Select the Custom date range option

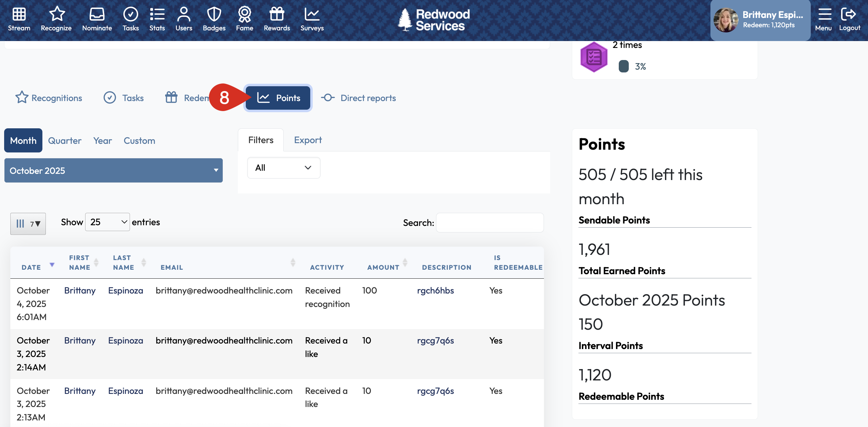[139, 141]
